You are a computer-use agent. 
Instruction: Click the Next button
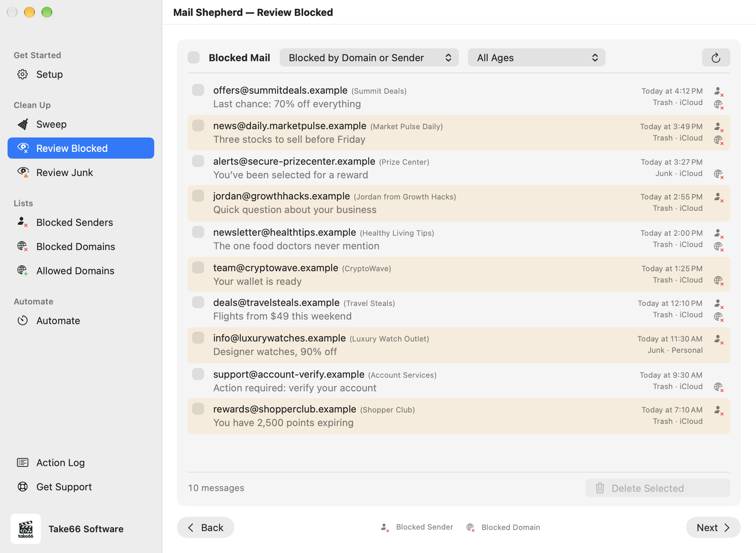[x=713, y=527]
